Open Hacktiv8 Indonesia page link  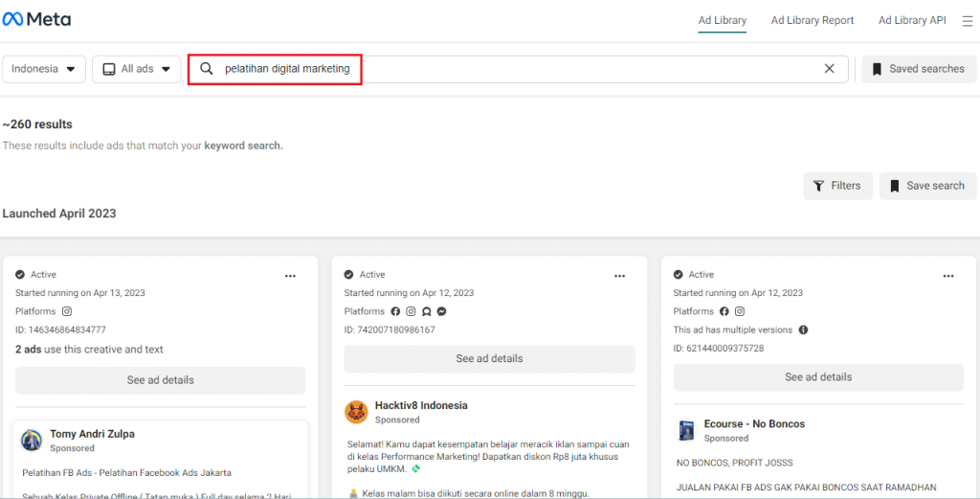tap(421, 405)
